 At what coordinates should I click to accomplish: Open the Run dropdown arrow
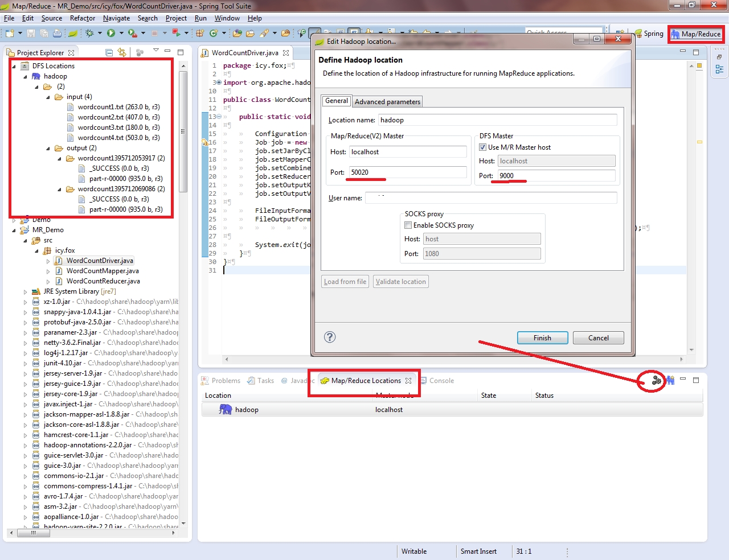tap(121, 34)
